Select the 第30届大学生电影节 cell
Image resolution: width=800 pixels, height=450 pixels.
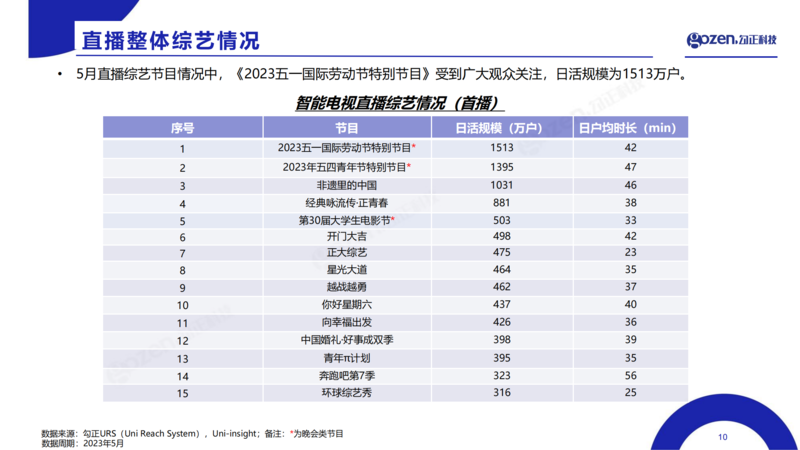(x=347, y=220)
